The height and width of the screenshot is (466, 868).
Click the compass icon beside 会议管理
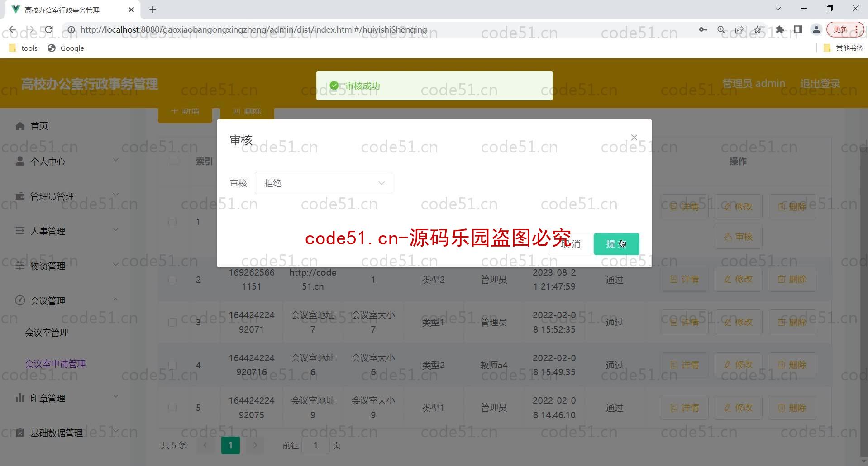pyautogui.click(x=20, y=300)
